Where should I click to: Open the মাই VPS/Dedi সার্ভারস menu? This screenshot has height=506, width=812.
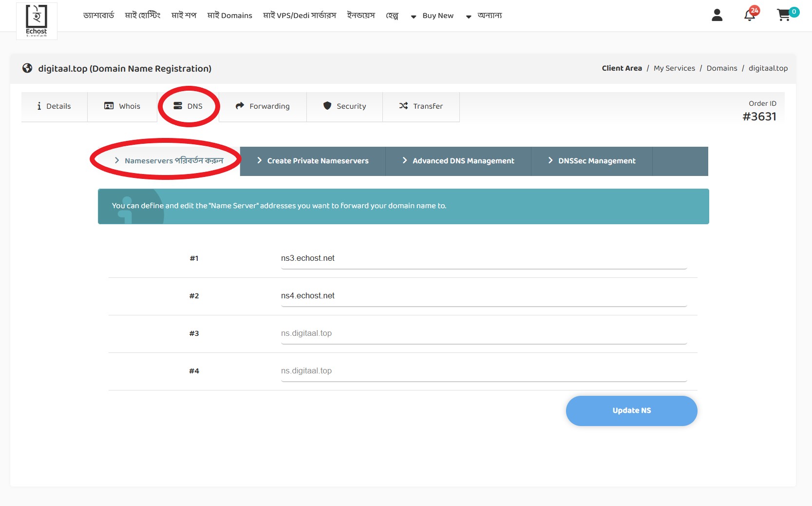tap(300, 16)
